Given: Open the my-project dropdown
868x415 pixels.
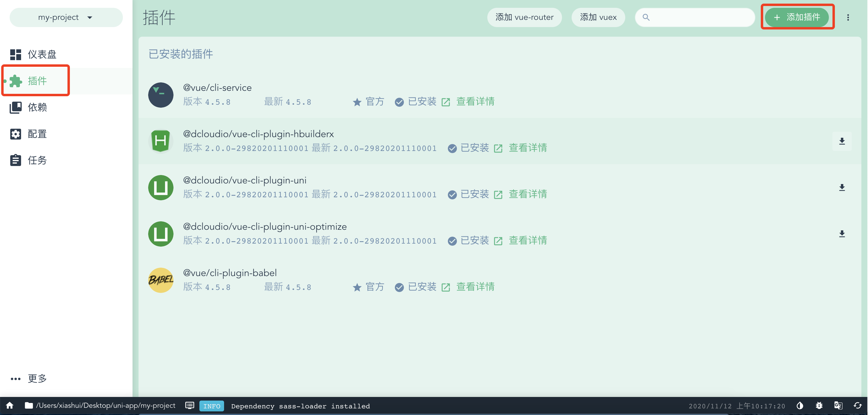Looking at the screenshot, I should (66, 17).
